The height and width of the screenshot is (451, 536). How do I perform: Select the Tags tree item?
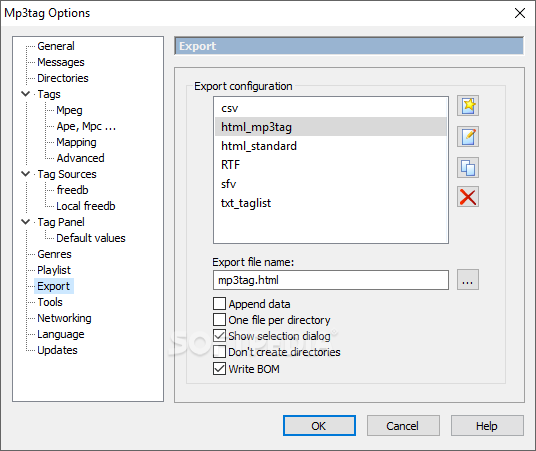49,94
